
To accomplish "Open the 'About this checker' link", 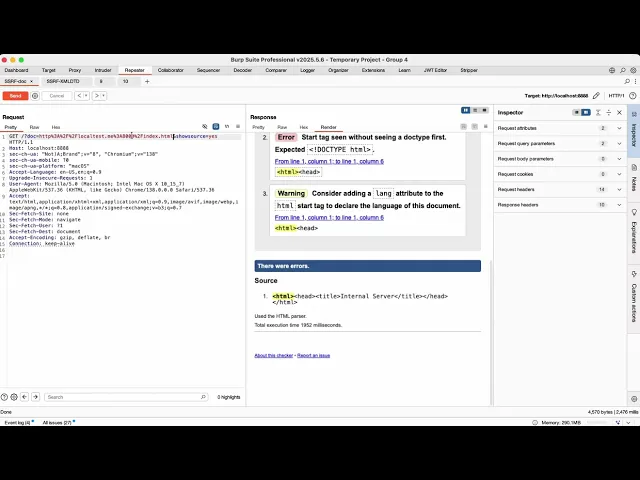I will tap(273, 356).
